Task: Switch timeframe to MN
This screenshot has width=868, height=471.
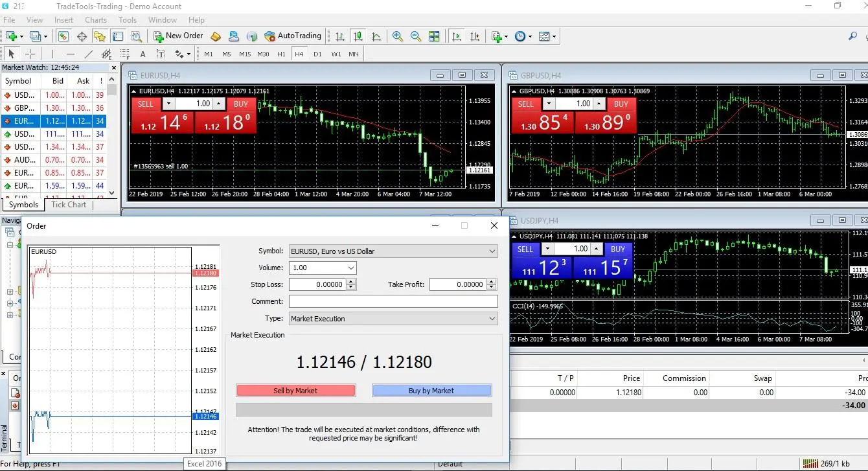Action: [x=354, y=54]
